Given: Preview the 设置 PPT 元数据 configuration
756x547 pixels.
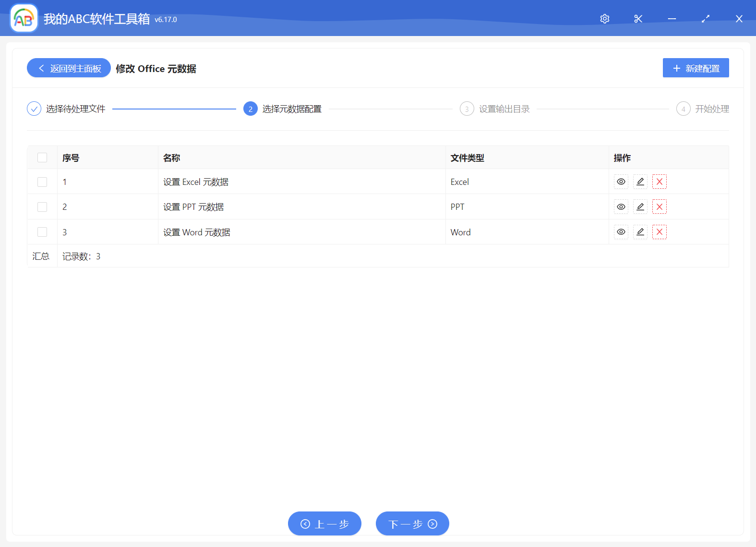Looking at the screenshot, I should 621,207.
